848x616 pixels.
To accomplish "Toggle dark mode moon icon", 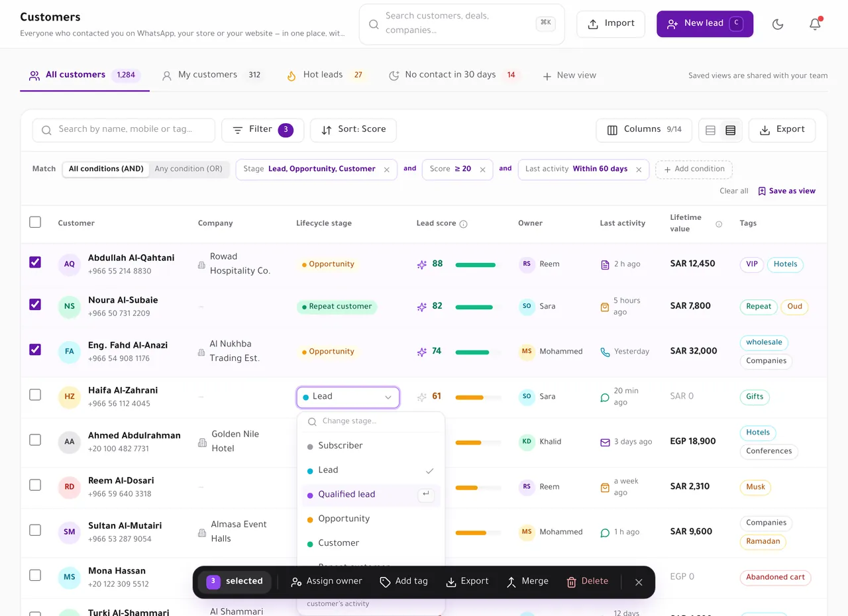I will click(778, 24).
